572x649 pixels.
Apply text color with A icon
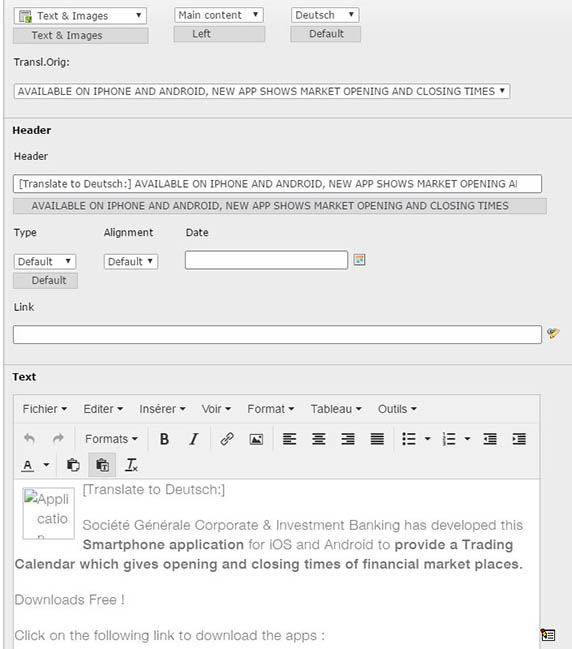pyautogui.click(x=28, y=465)
